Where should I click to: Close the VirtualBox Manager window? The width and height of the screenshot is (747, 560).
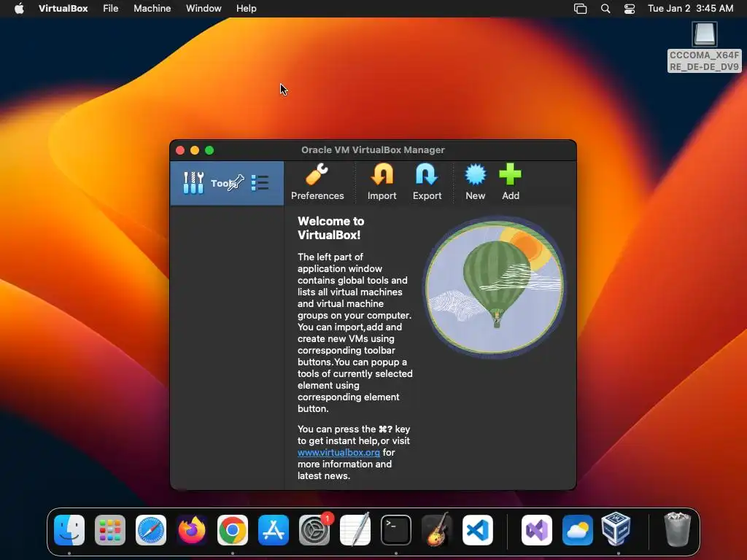click(180, 150)
